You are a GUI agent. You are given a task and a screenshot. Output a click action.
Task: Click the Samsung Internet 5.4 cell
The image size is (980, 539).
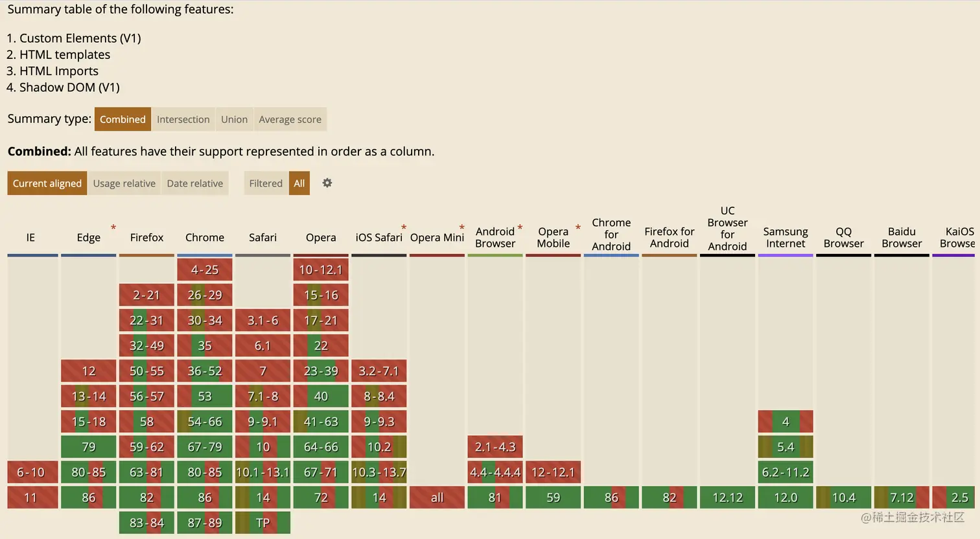pyautogui.click(x=786, y=447)
